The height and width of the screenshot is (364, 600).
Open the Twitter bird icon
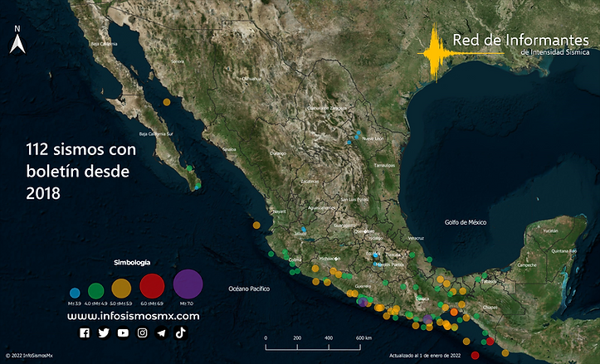pos(104,332)
